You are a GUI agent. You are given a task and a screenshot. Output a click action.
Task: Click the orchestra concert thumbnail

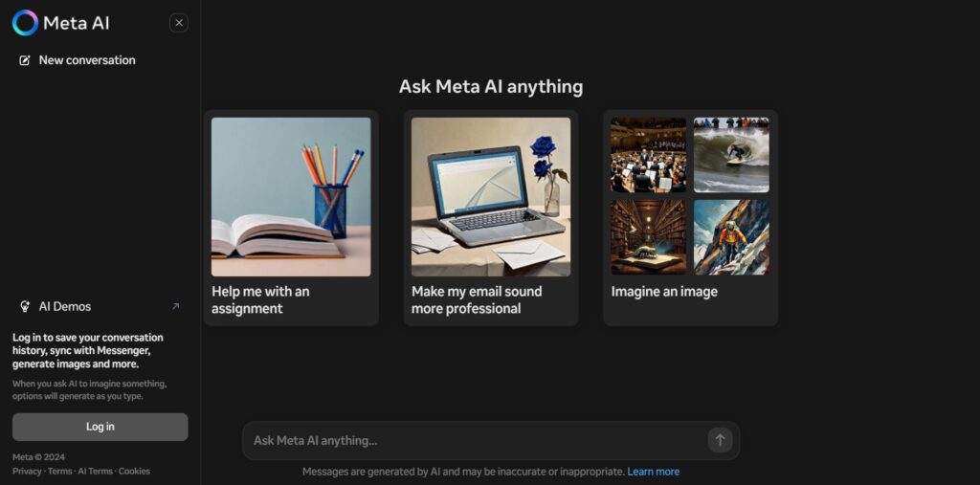[x=649, y=155]
